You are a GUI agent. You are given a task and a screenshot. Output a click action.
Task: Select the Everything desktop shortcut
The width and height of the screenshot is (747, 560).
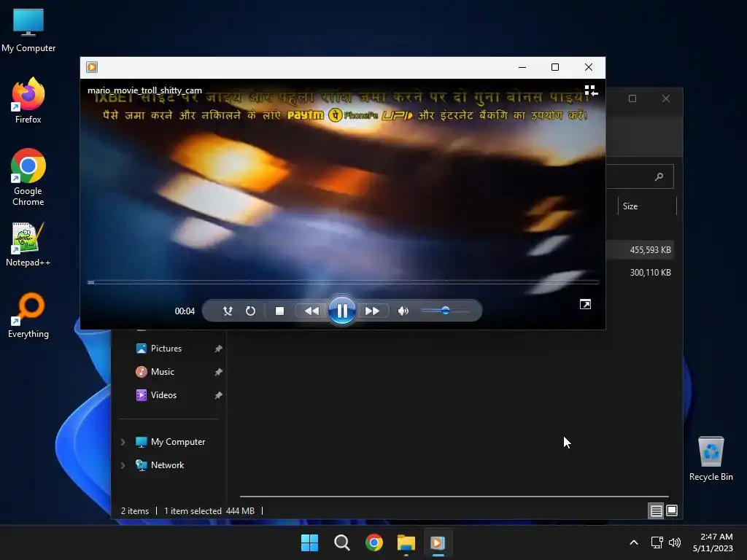[x=28, y=316]
